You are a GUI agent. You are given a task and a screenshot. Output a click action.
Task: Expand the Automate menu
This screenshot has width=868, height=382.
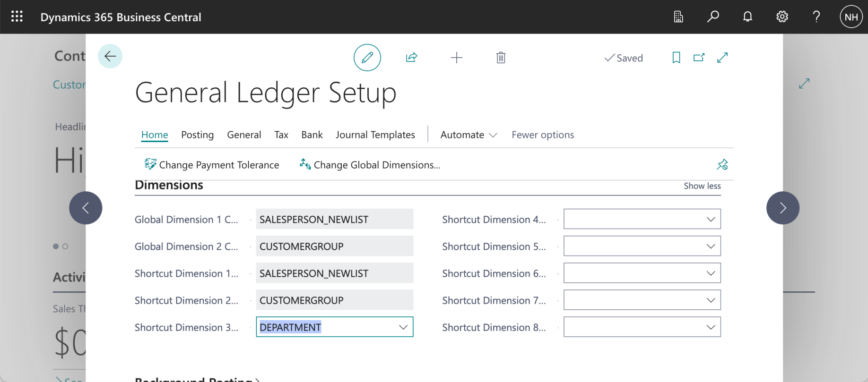tap(469, 135)
